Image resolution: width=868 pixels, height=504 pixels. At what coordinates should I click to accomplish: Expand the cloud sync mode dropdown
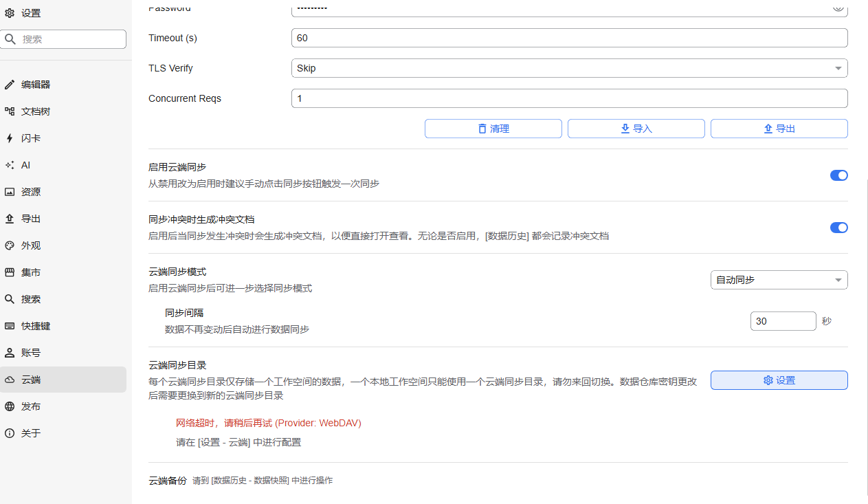click(779, 280)
